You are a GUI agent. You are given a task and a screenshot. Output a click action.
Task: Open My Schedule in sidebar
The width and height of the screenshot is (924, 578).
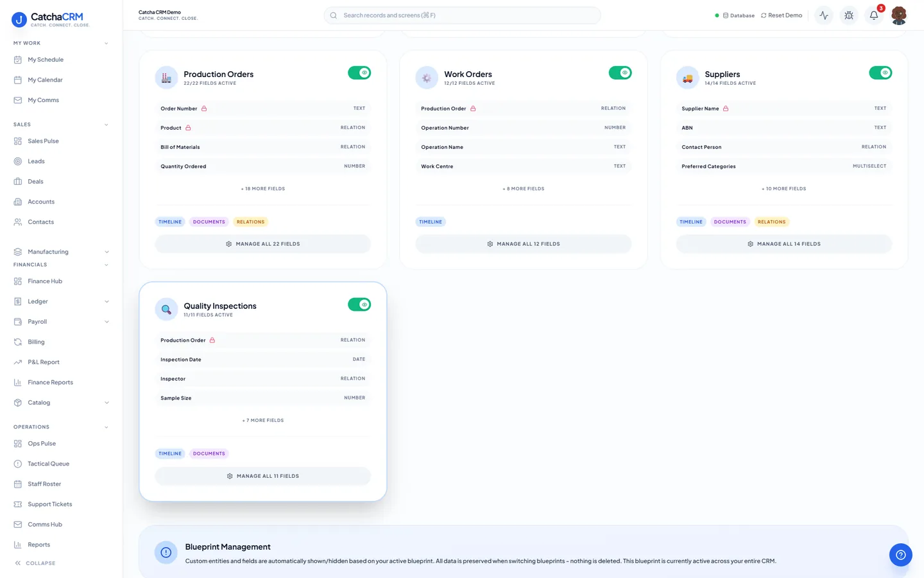click(x=61, y=60)
